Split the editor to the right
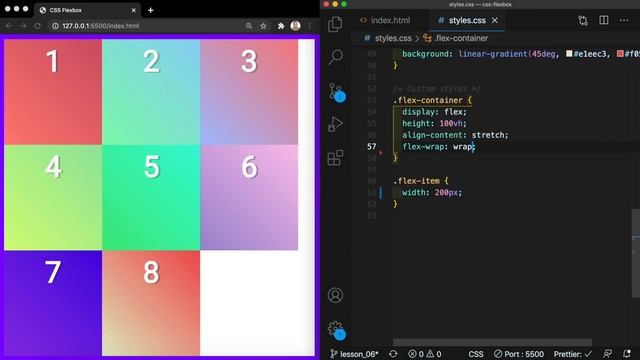The width and height of the screenshot is (640, 360). click(604, 20)
